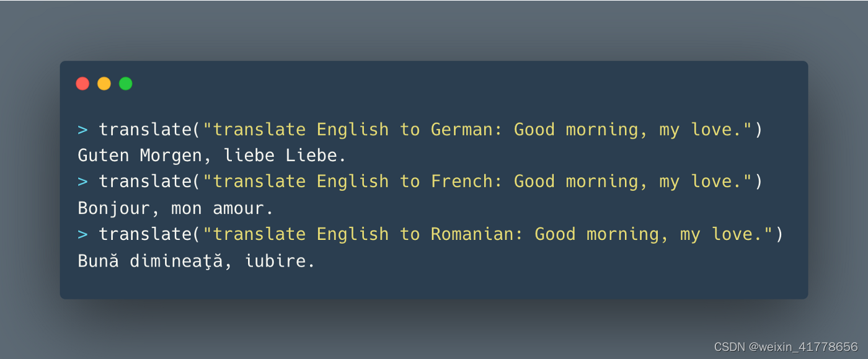The width and height of the screenshot is (868, 359).
Task: Click the prompt arrow before the Romanian command
Action: (x=82, y=234)
